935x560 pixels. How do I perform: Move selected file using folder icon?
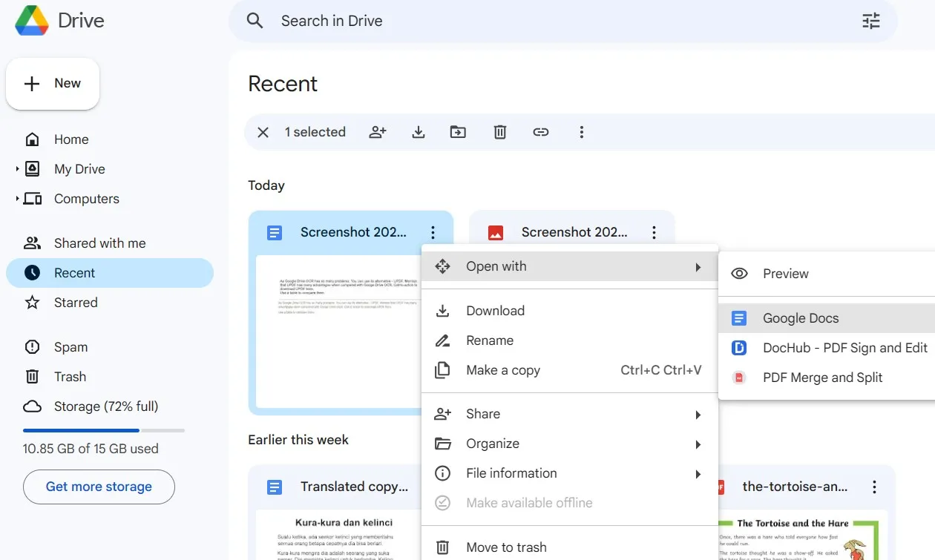pyautogui.click(x=458, y=131)
